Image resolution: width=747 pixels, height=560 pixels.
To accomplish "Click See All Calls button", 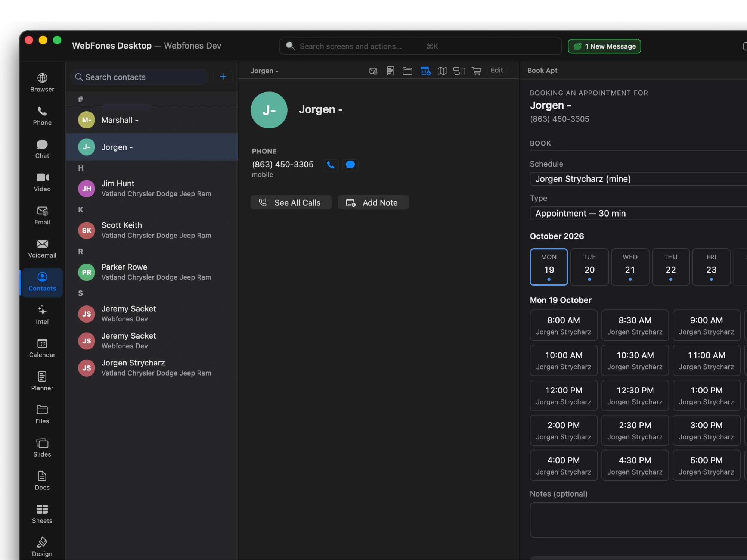I will coord(291,202).
